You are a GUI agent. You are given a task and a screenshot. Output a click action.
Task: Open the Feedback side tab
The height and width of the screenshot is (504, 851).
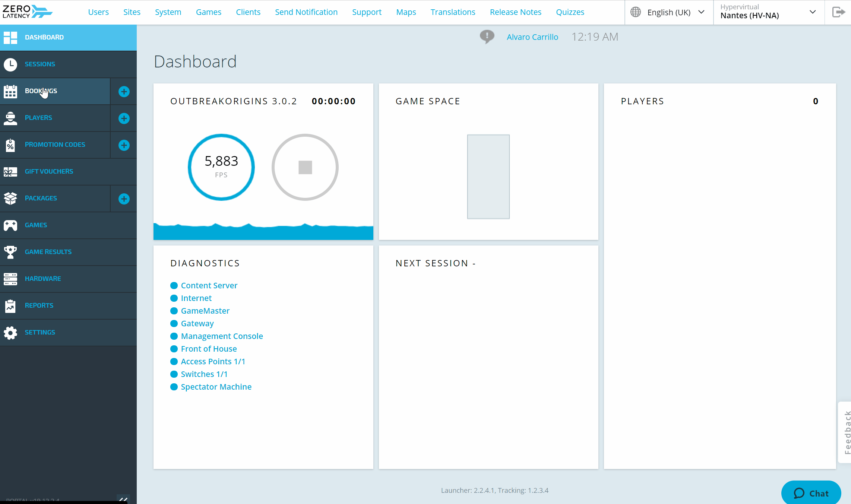tap(845, 432)
